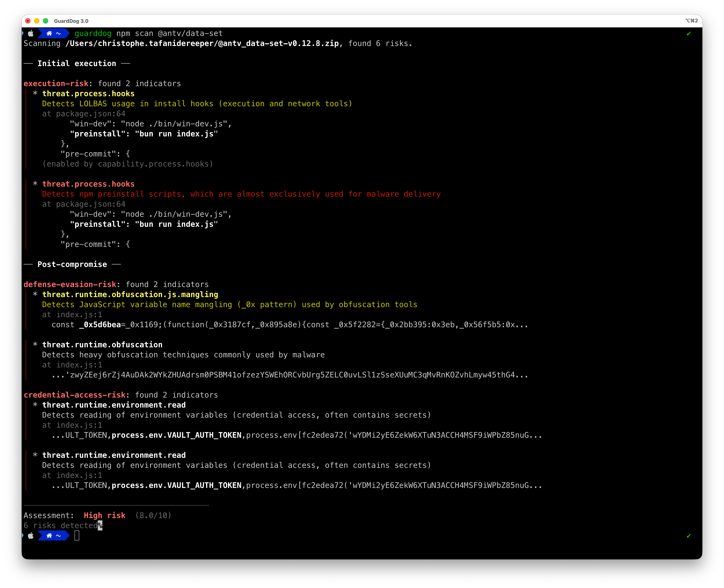The width and height of the screenshot is (724, 588).
Task: Click 'found 6 risks.' on the Scanning line
Action: 380,43
